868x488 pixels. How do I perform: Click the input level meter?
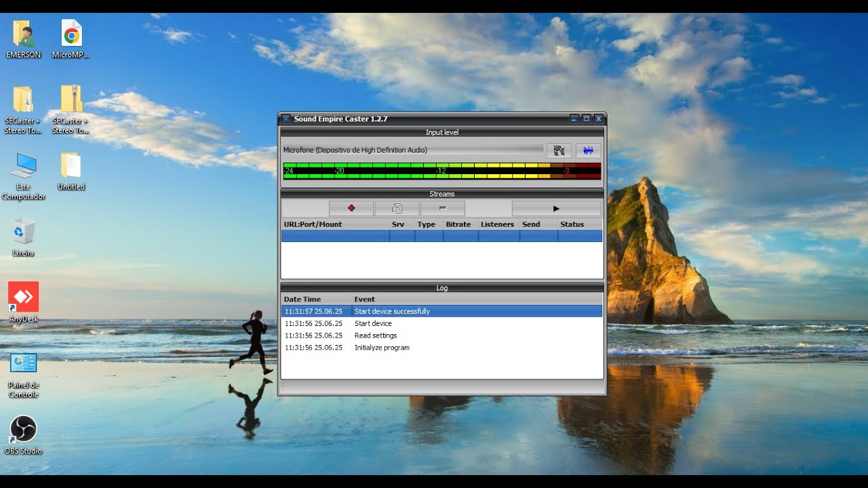(442, 171)
